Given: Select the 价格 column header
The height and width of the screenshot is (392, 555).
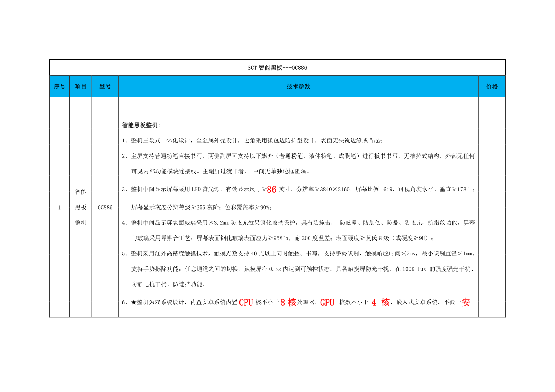Looking at the screenshot, I should pos(492,86).
